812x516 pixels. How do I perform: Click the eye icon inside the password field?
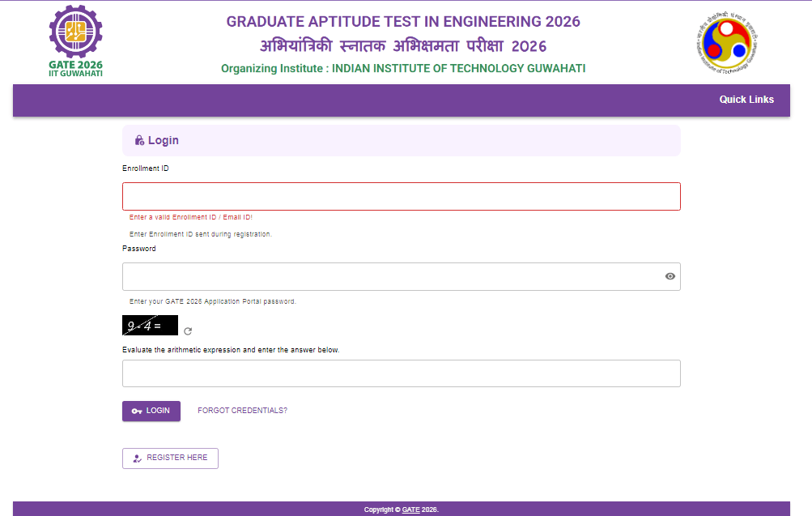670,276
